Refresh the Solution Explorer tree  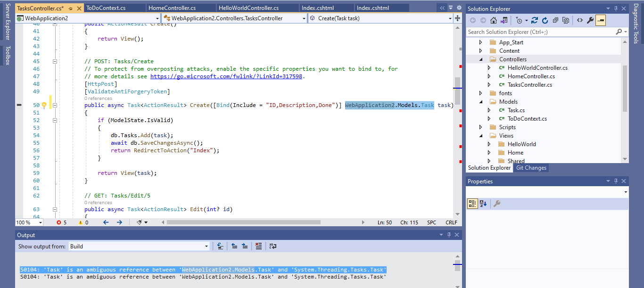point(545,20)
